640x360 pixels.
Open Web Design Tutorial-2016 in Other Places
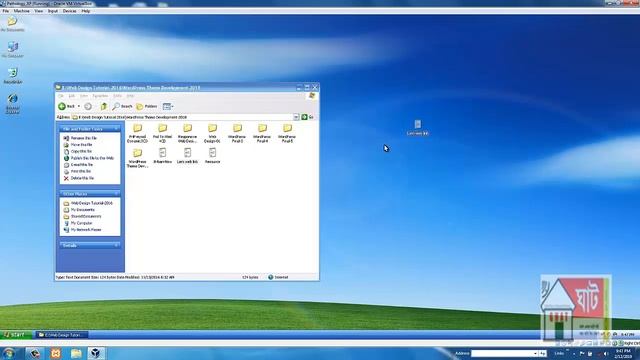pyautogui.click(x=91, y=203)
